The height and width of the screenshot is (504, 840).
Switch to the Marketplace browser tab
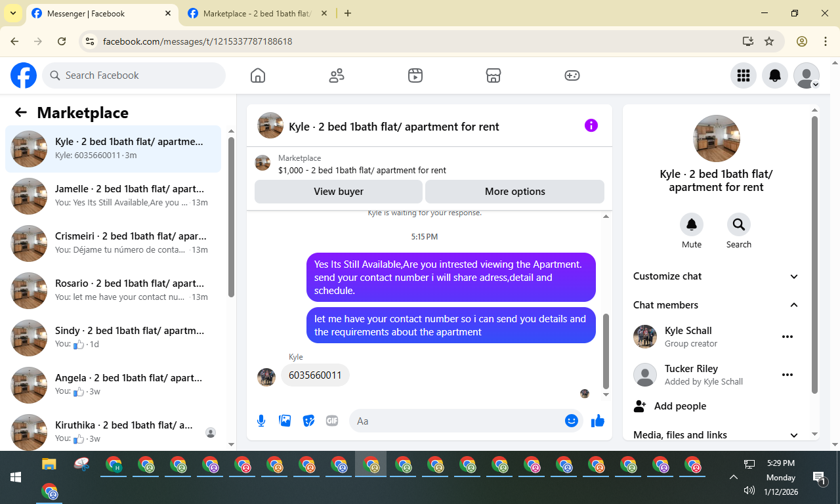pos(258,14)
